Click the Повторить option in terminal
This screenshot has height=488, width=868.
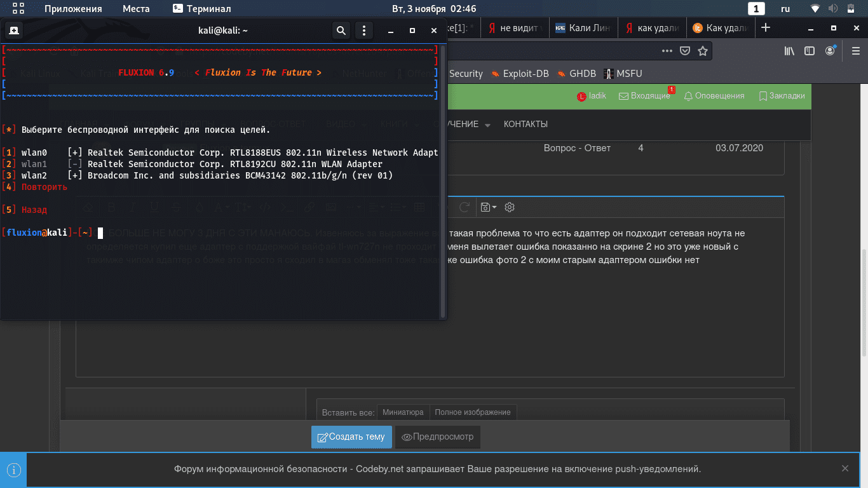click(x=35, y=187)
